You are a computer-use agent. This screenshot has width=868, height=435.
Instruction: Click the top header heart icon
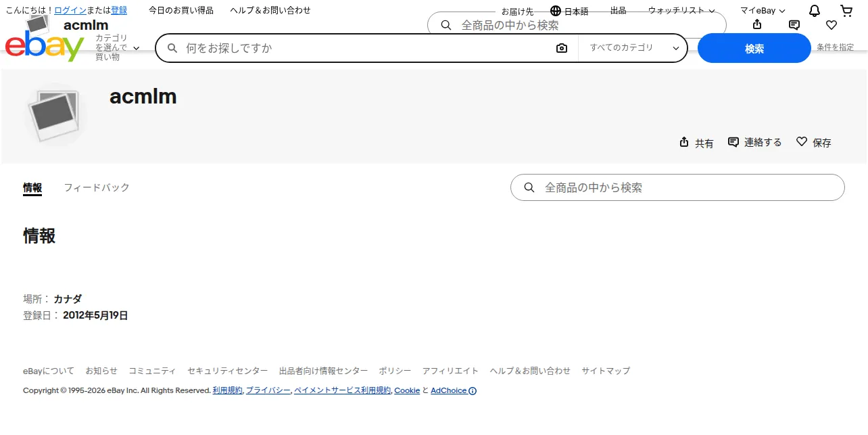[831, 25]
